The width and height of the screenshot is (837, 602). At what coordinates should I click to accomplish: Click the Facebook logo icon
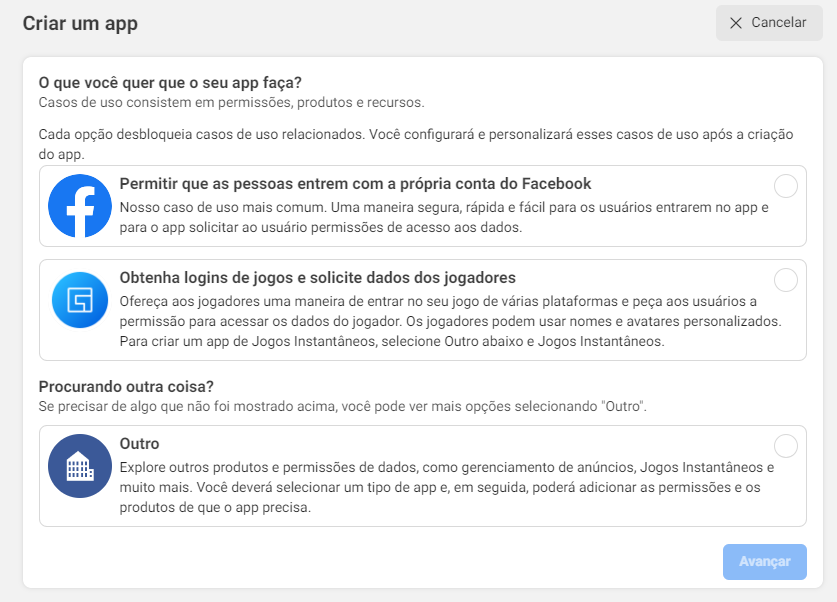tap(80, 205)
